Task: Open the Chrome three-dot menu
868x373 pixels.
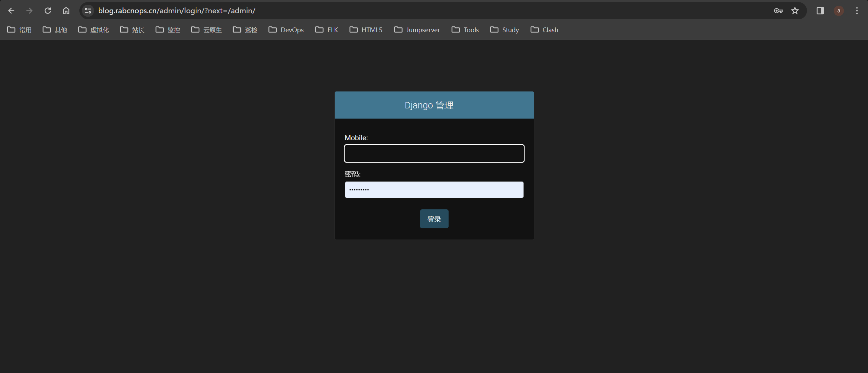Action: (857, 11)
